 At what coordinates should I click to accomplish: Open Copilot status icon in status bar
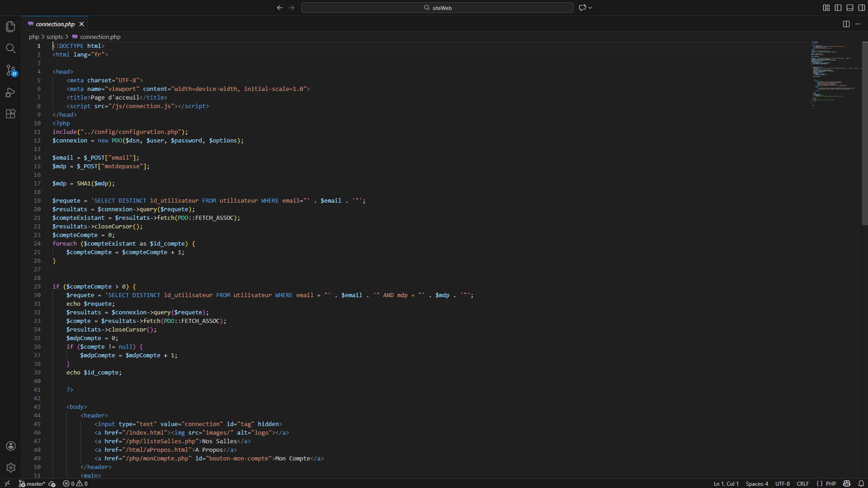(847, 483)
